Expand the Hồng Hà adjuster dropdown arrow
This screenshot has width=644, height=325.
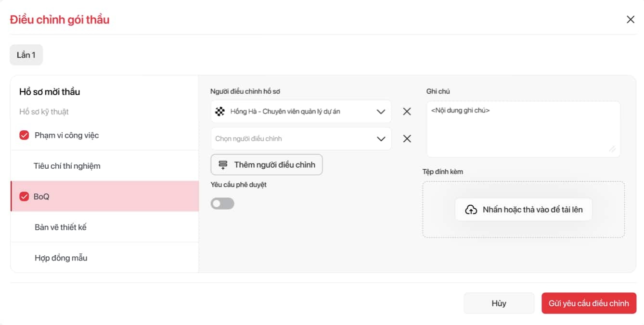point(381,112)
